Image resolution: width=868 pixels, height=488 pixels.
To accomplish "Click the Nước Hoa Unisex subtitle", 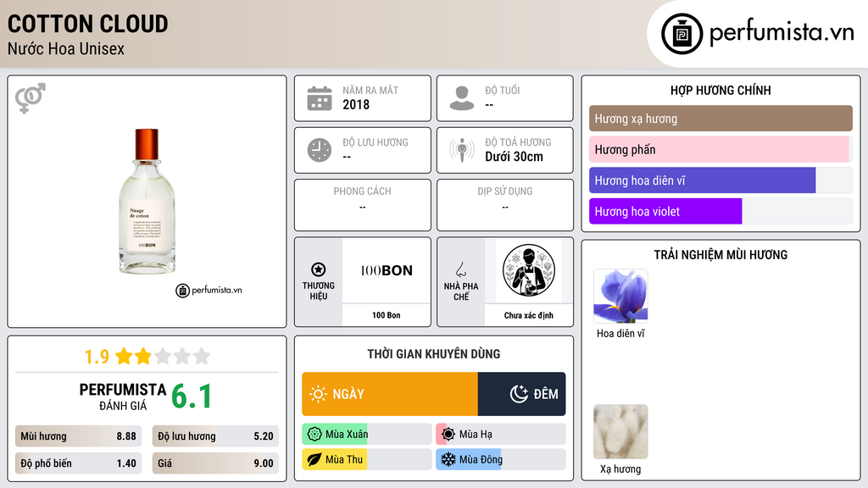I will click(x=66, y=48).
